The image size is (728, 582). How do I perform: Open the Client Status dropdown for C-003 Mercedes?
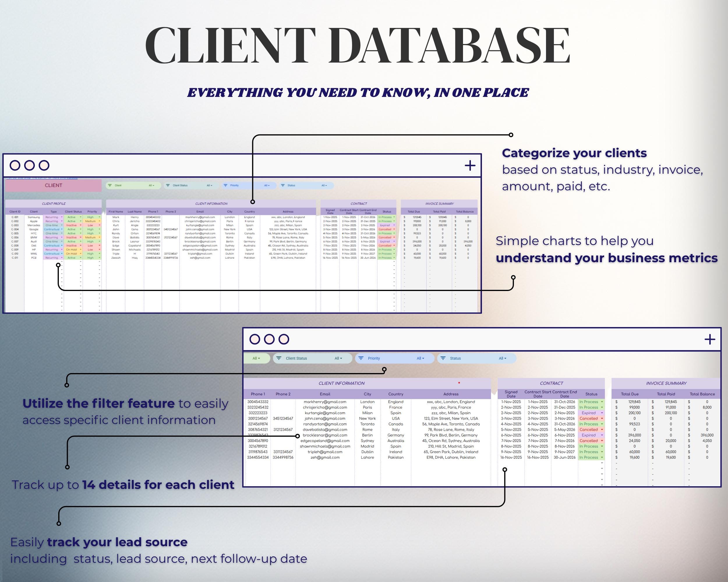[x=81, y=225]
